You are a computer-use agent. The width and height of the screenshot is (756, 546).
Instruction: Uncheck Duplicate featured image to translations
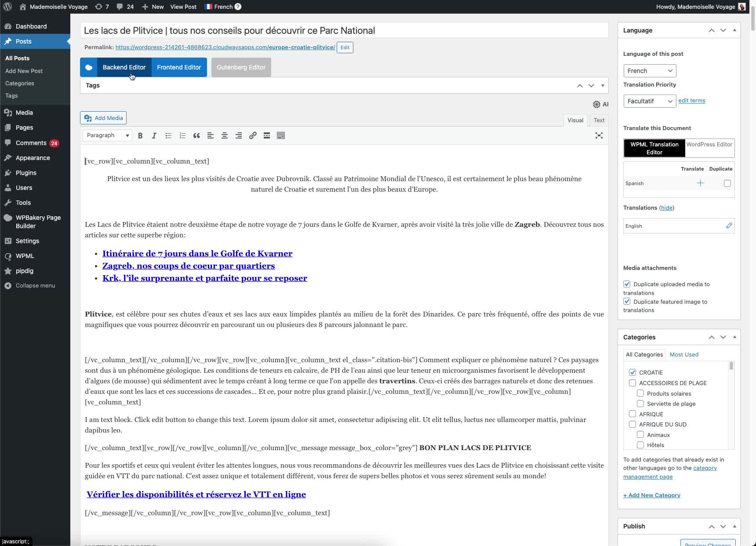coord(627,302)
